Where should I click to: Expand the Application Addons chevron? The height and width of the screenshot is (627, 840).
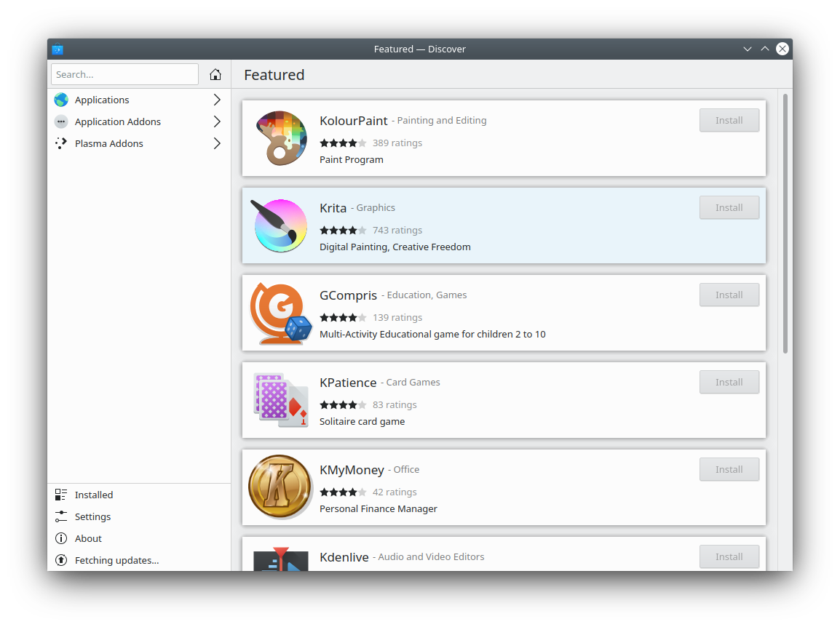tap(217, 121)
